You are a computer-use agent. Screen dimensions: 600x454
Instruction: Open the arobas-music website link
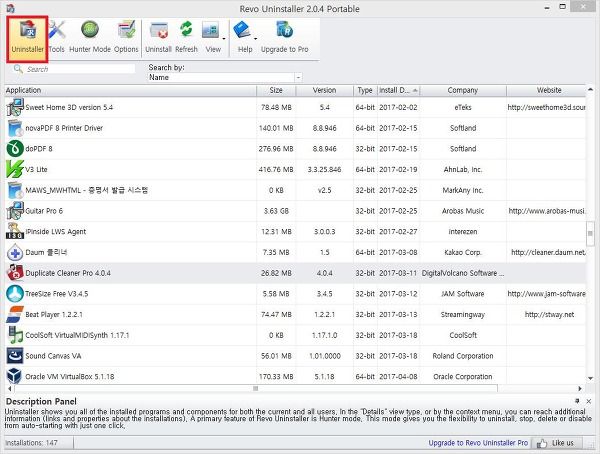547,211
